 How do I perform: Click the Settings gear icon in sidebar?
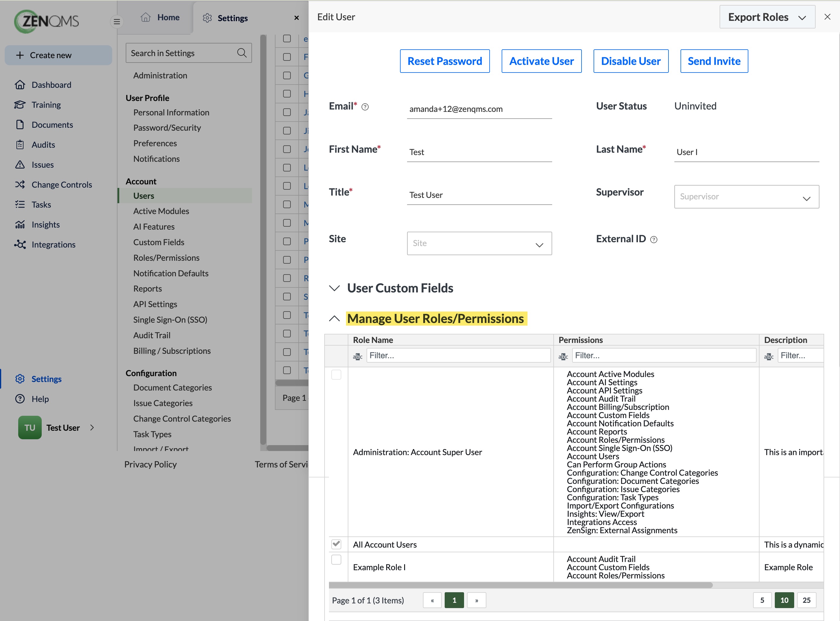[20, 378]
